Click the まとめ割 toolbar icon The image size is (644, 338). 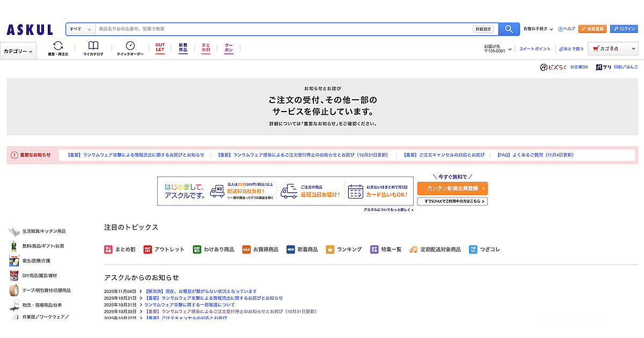pyautogui.click(x=206, y=48)
